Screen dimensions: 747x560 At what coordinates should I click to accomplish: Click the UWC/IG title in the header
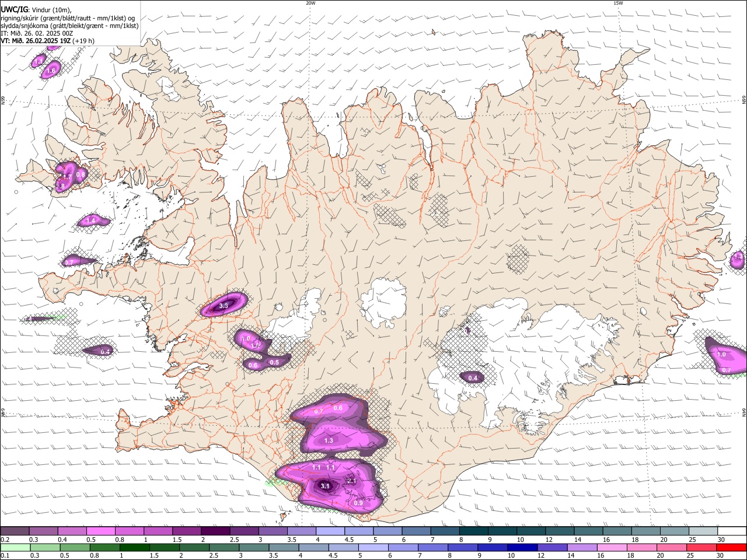(x=14, y=9)
